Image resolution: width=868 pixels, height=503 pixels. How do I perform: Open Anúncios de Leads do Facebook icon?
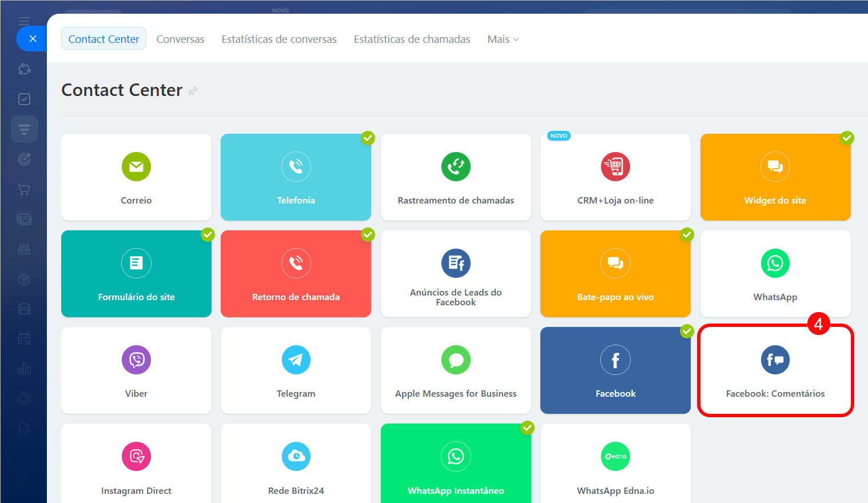[456, 263]
